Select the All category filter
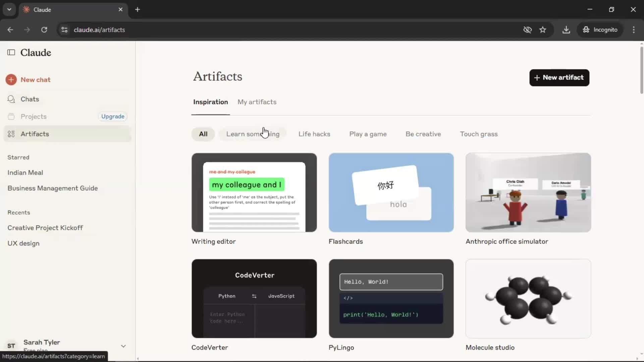The image size is (644, 362). click(x=203, y=134)
